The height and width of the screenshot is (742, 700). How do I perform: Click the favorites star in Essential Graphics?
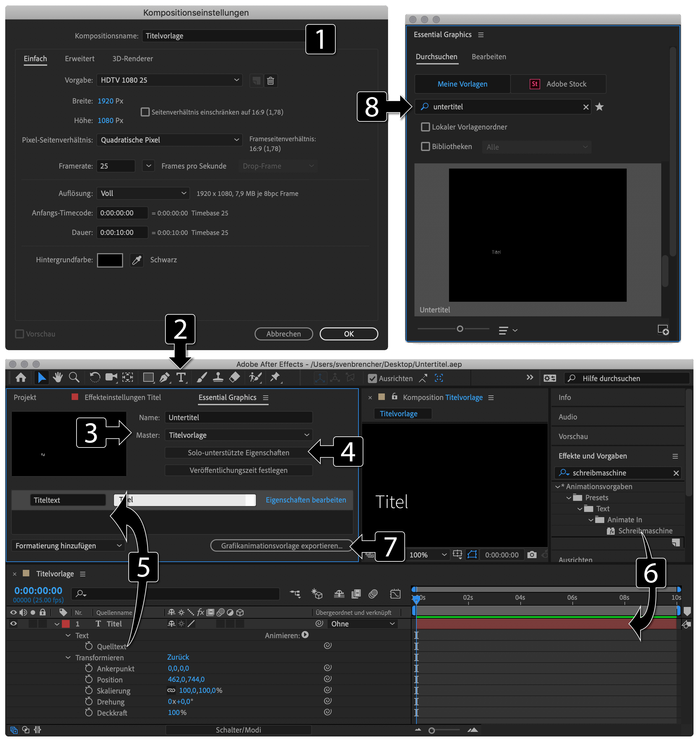pos(599,107)
